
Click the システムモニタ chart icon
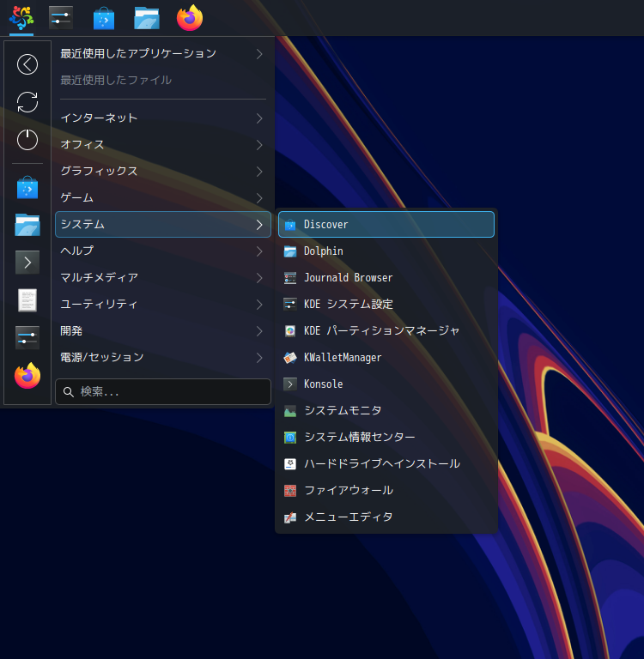click(290, 411)
